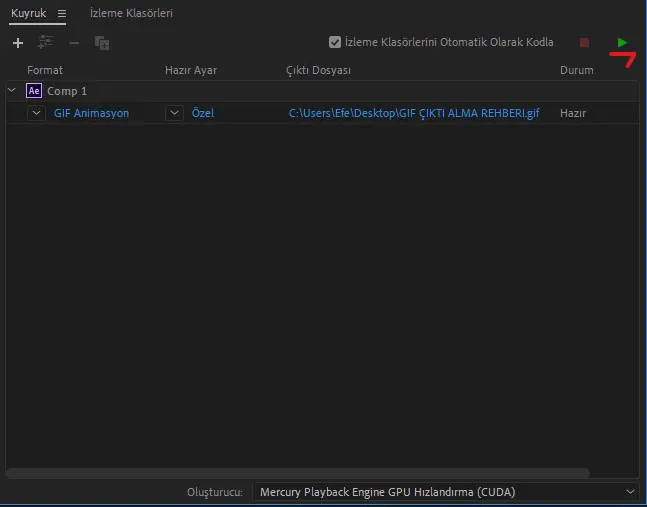Switch to the İzleme Klasörleri tab
This screenshot has height=507, width=647.
(x=131, y=13)
